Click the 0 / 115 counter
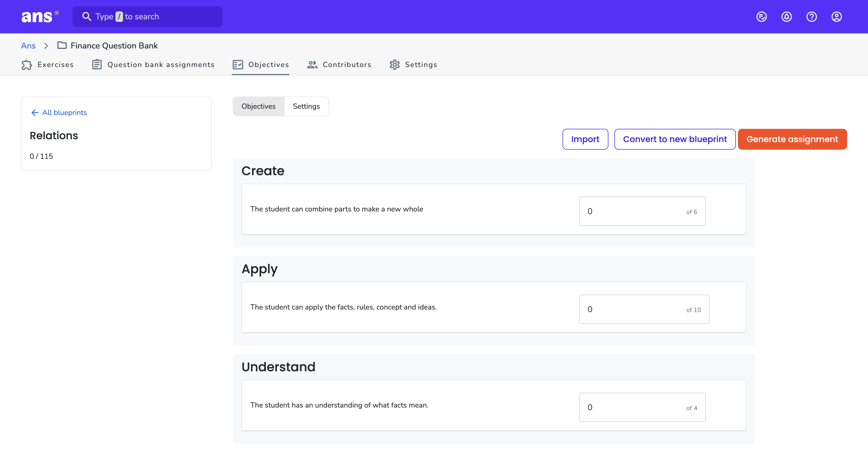The height and width of the screenshot is (449, 868). tap(41, 156)
